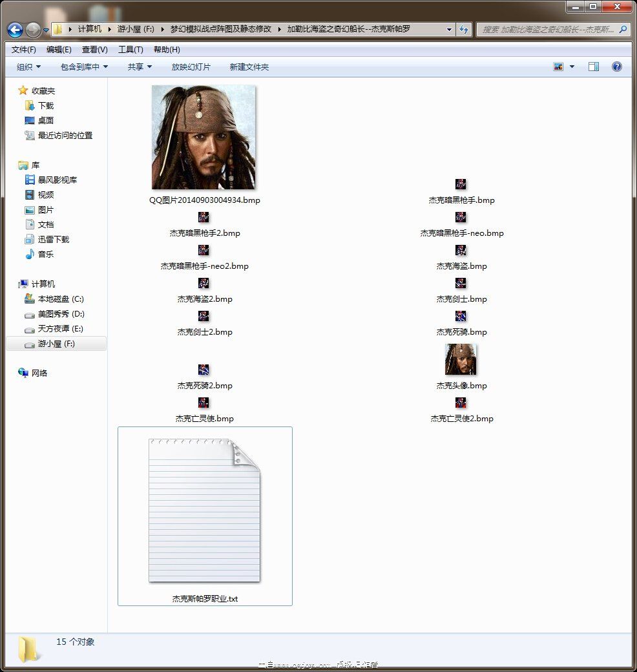The height and width of the screenshot is (672, 637).
Task: Expand the address bar history dropdown
Action: [449, 30]
